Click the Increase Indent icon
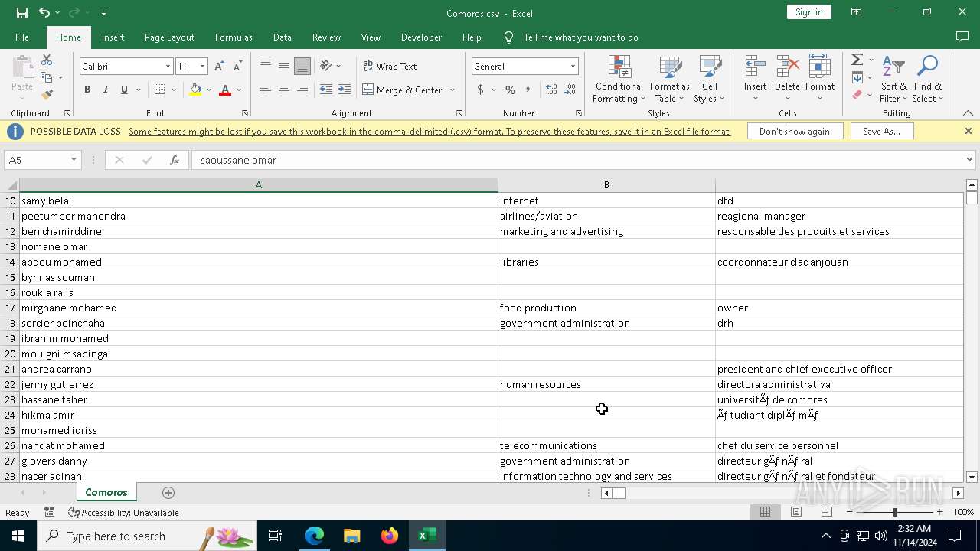Screen dimensions: 980x551 345,90
